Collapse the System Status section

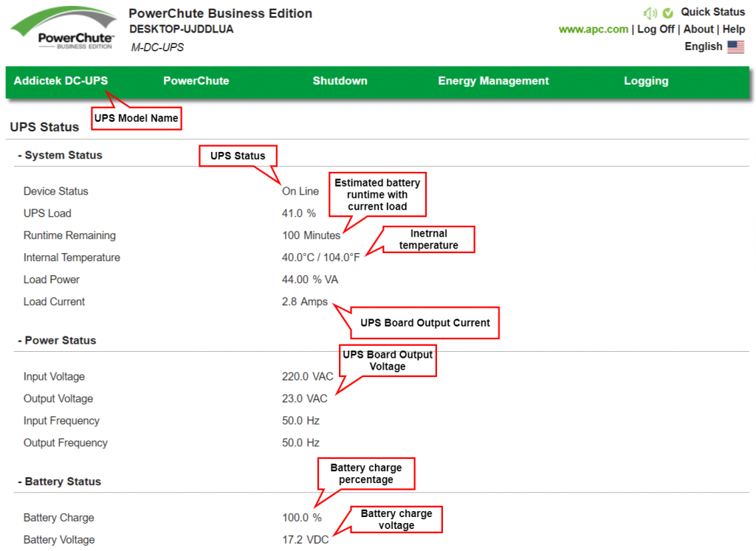(x=61, y=155)
